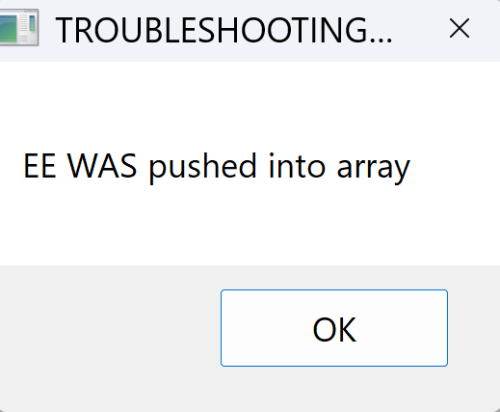Click the blank white area above the message
The image size is (500, 412).
[250, 103]
